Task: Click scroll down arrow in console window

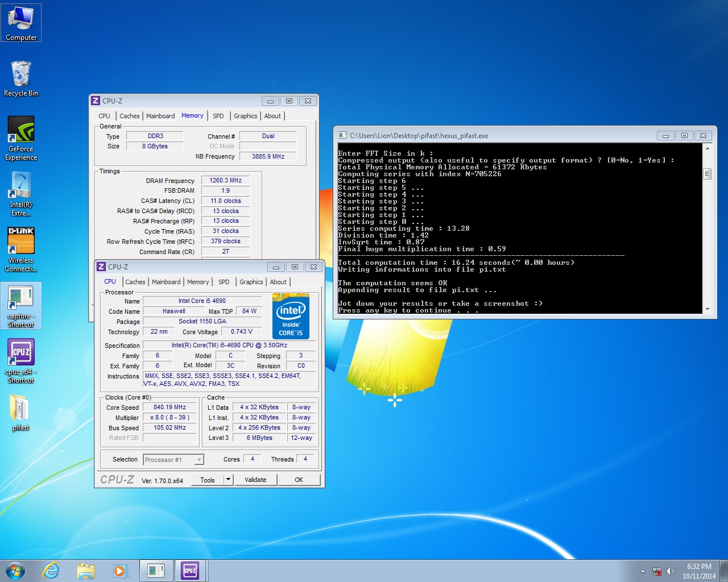Action: (708, 309)
